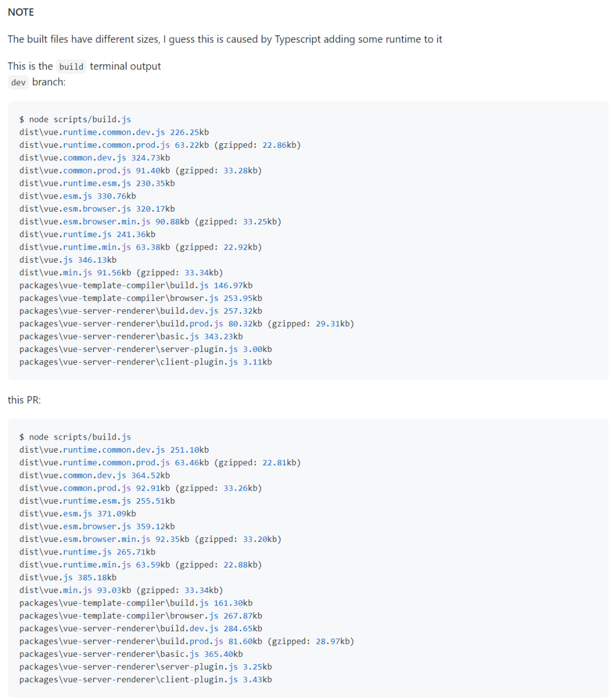Screen dimensions: 614x700
Task: Click the inline "build" code label
Action: coord(71,67)
